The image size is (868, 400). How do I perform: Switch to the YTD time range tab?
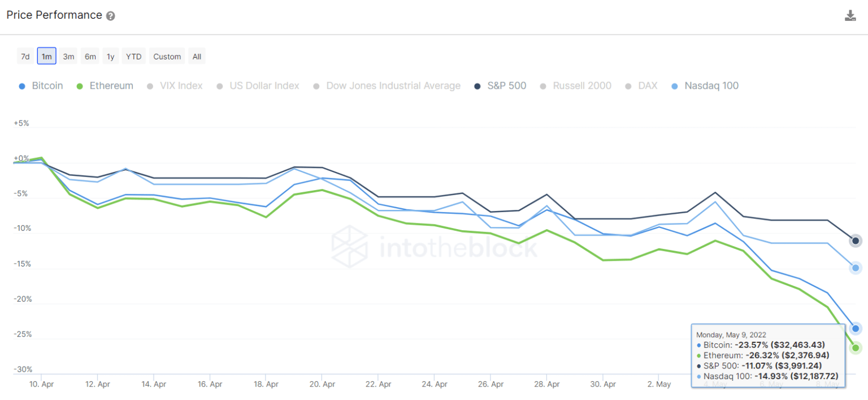coord(133,56)
